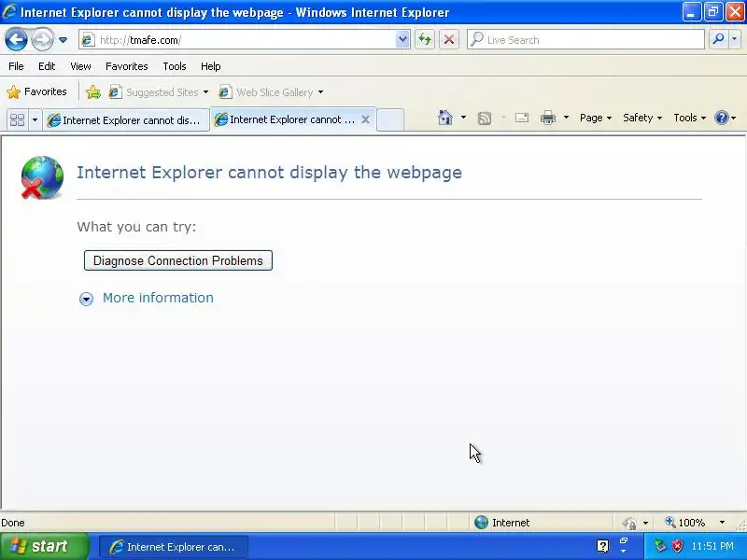Open a new blank tab
Viewport: 747px width, 560px height.
[x=390, y=120]
